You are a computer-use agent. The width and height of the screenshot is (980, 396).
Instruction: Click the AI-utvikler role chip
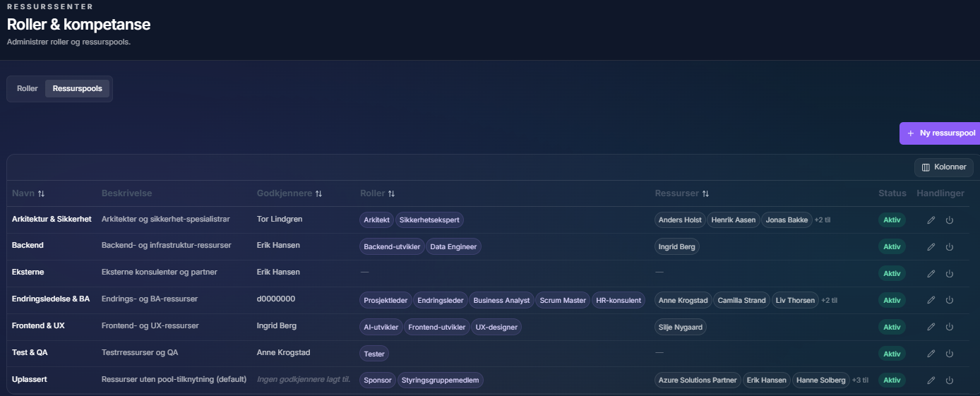[381, 328]
